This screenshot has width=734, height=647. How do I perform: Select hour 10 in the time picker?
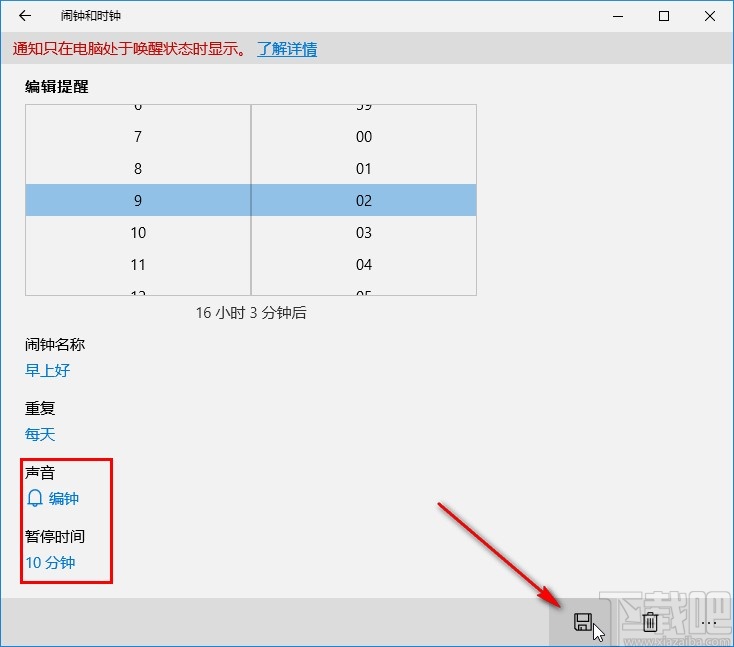click(138, 233)
